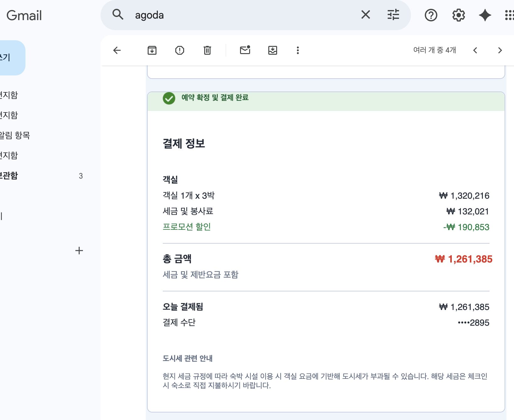
Task: Report this email as spam
Action: coord(180,50)
